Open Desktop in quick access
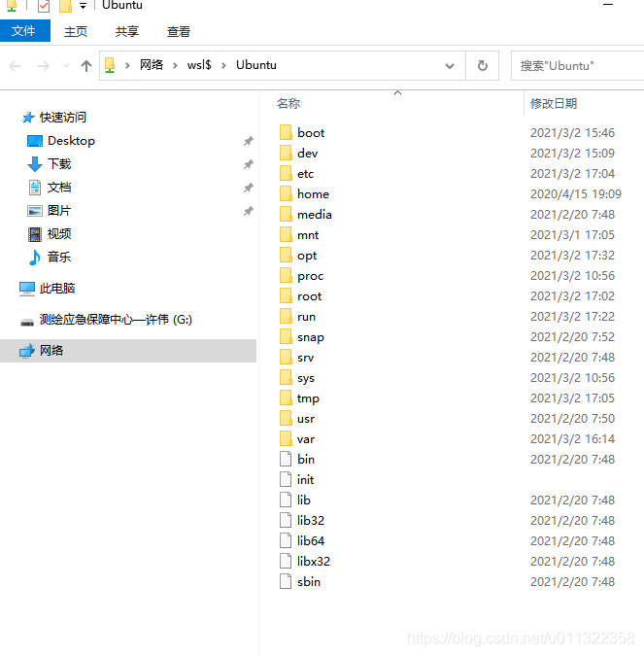The height and width of the screenshot is (656, 644). (x=71, y=141)
